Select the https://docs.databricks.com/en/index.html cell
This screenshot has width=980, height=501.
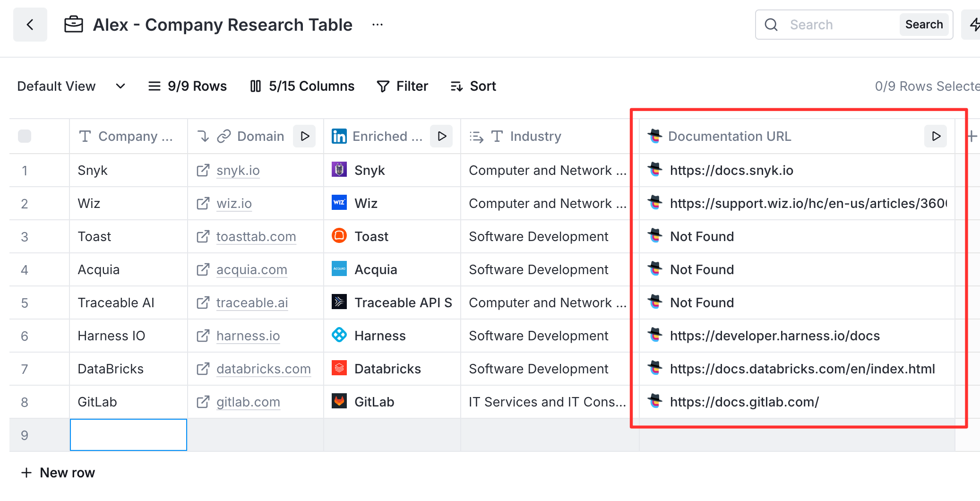[x=797, y=369]
